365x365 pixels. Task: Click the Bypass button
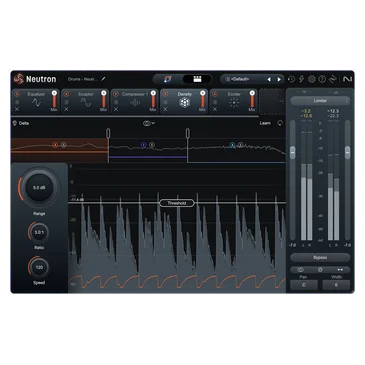click(x=320, y=257)
